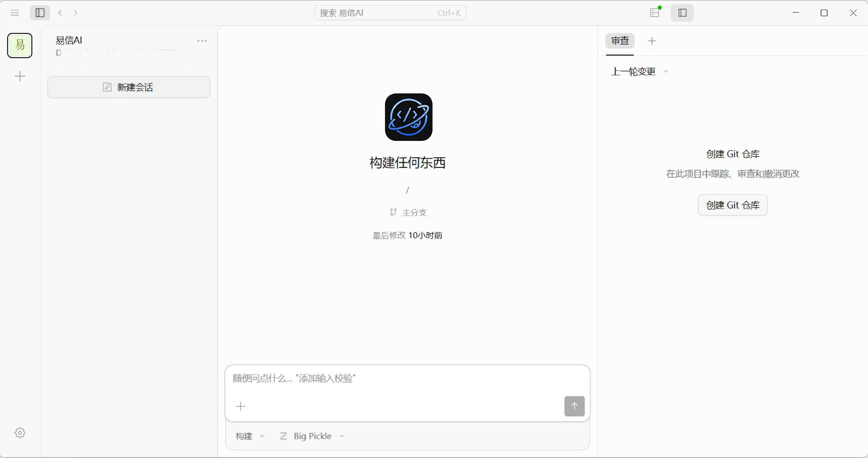Toggle the right review panel icon

(682, 13)
